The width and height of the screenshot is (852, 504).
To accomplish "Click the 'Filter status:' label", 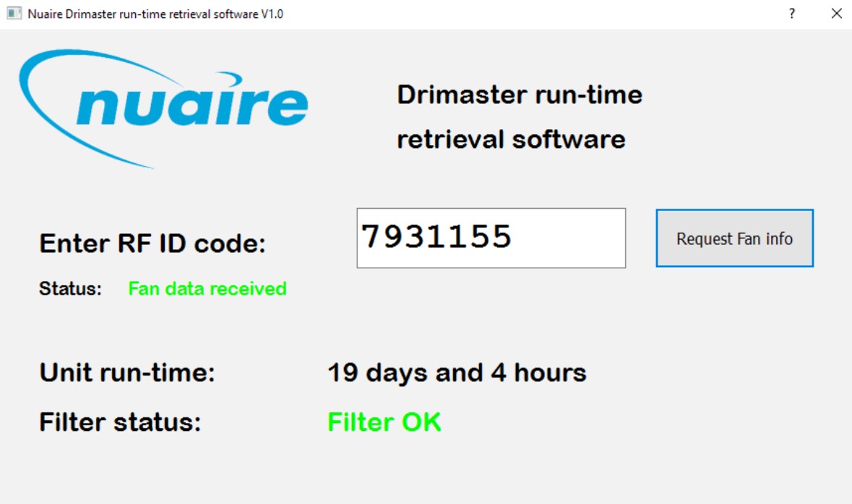I will click(x=120, y=422).
